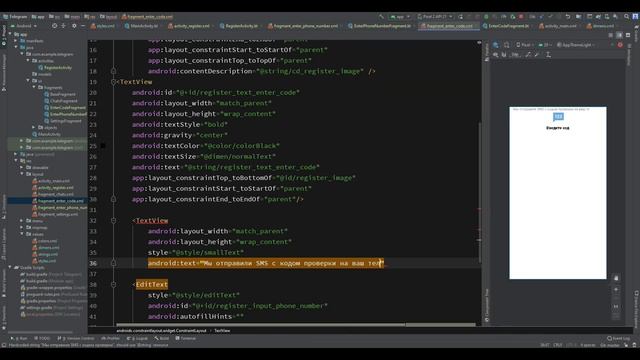Switch editor to Split view mode
The height and width of the screenshot is (360, 640).
(619, 35)
